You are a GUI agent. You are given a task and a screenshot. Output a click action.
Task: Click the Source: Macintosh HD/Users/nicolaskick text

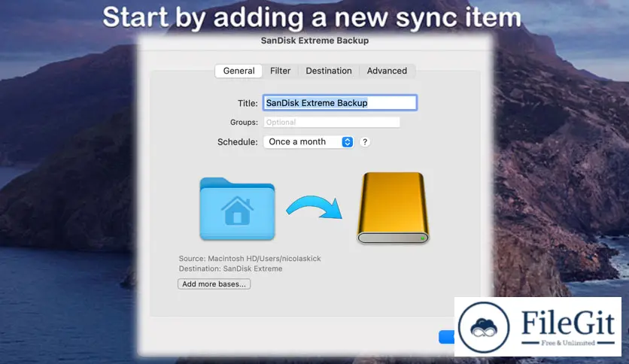250,259
